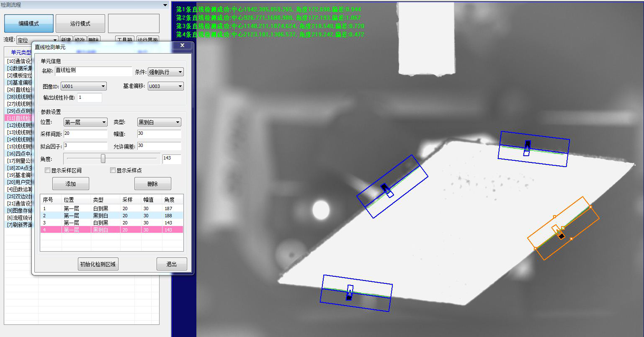Enable the 显示采样点 checkbox
Viewport: 644px width, 337px height.
113,170
